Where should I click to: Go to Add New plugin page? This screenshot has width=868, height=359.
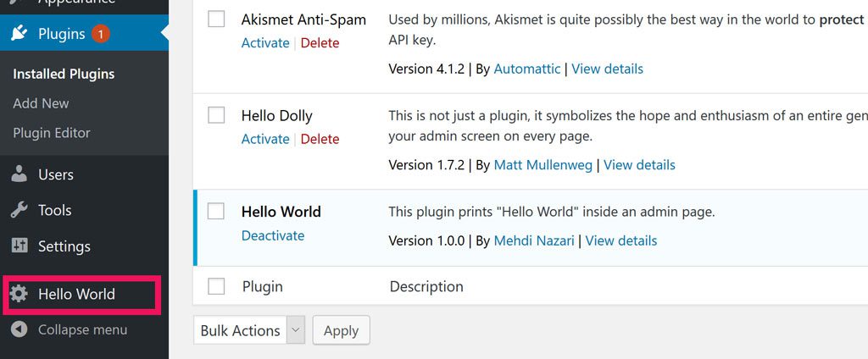coord(41,103)
